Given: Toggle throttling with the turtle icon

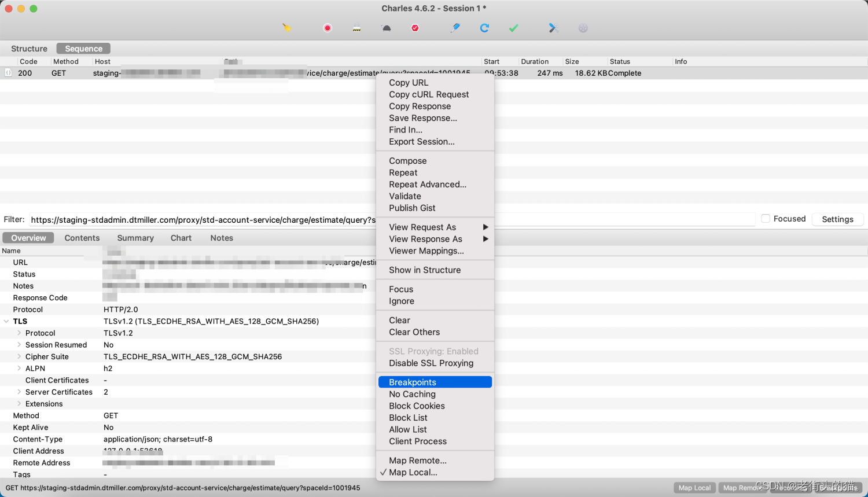Looking at the screenshot, I should (387, 28).
